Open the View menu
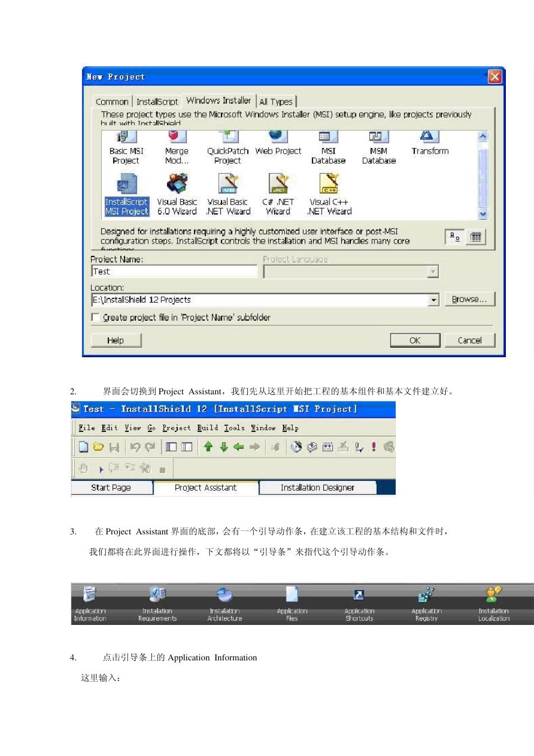Screen dimensions: 534x756 [133, 428]
